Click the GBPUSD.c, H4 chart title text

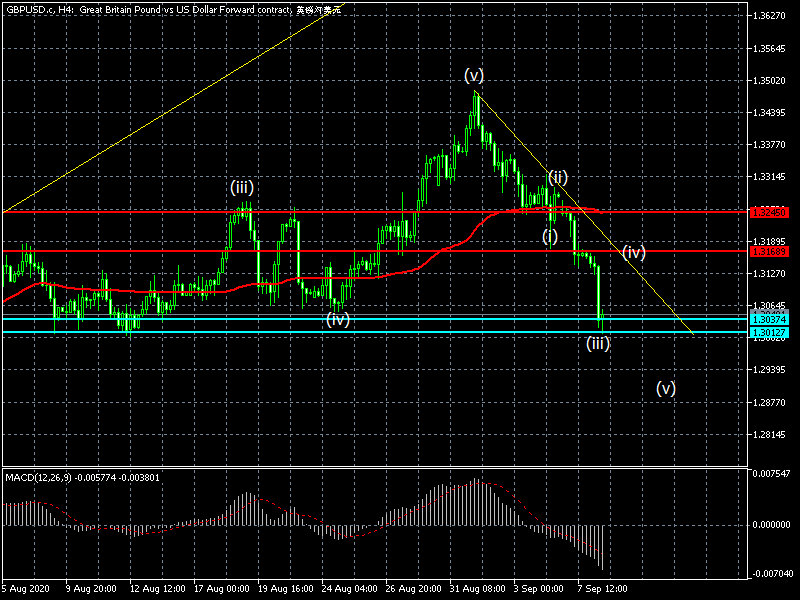(40, 9)
